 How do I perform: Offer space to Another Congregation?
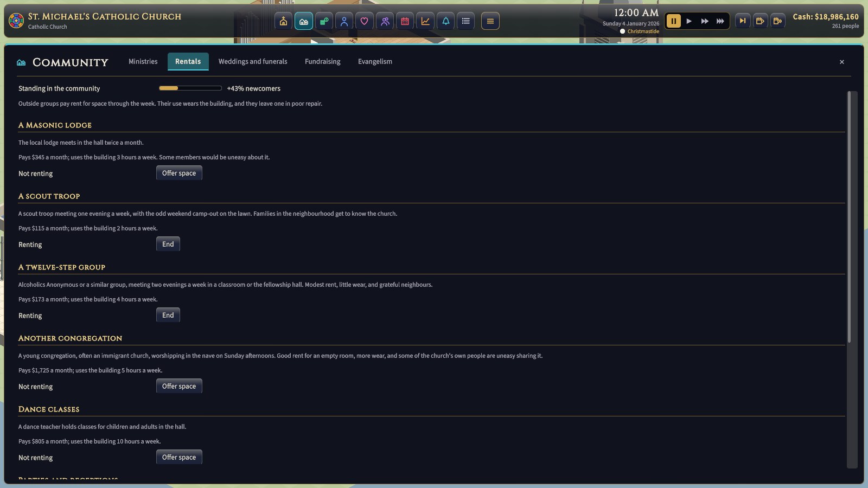tap(179, 386)
